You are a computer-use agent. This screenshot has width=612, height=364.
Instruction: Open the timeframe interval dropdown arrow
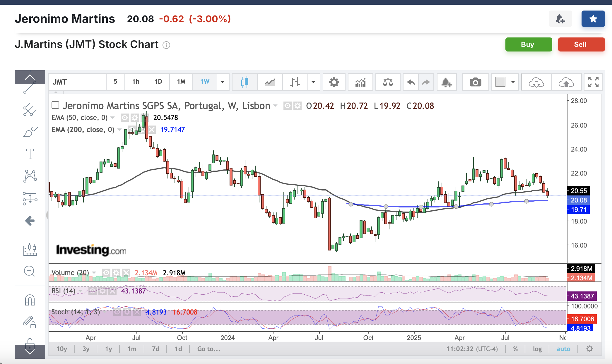point(223,82)
